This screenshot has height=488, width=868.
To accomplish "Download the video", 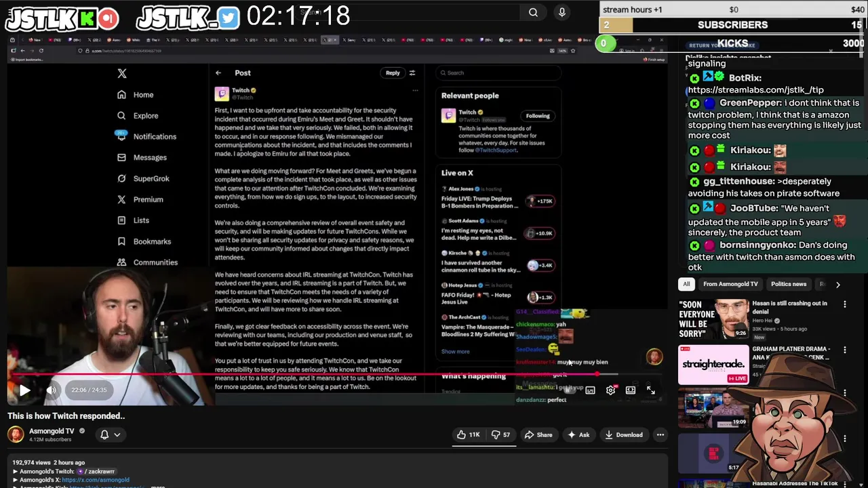I will click(x=623, y=434).
